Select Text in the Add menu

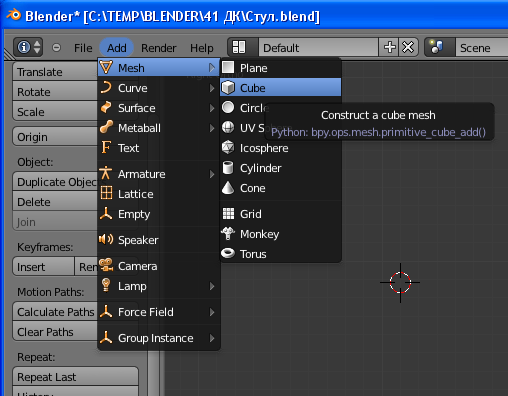point(159,148)
